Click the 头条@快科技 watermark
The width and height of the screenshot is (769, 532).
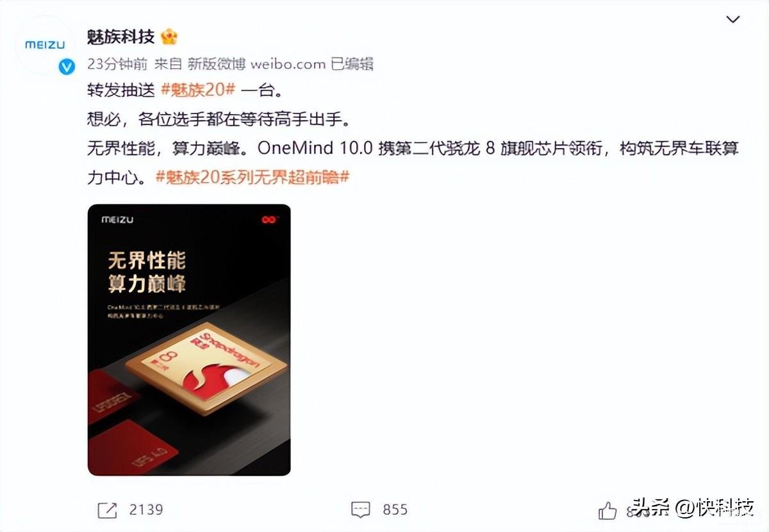(x=692, y=508)
